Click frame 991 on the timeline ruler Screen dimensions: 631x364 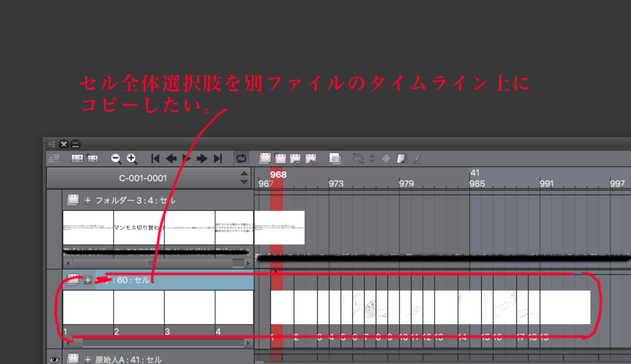(546, 184)
